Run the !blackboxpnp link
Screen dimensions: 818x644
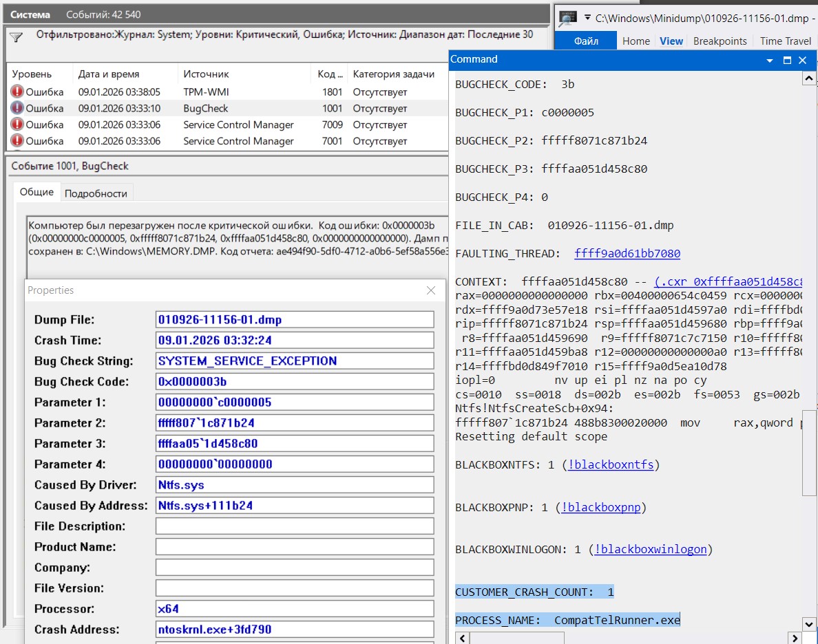click(x=600, y=507)
